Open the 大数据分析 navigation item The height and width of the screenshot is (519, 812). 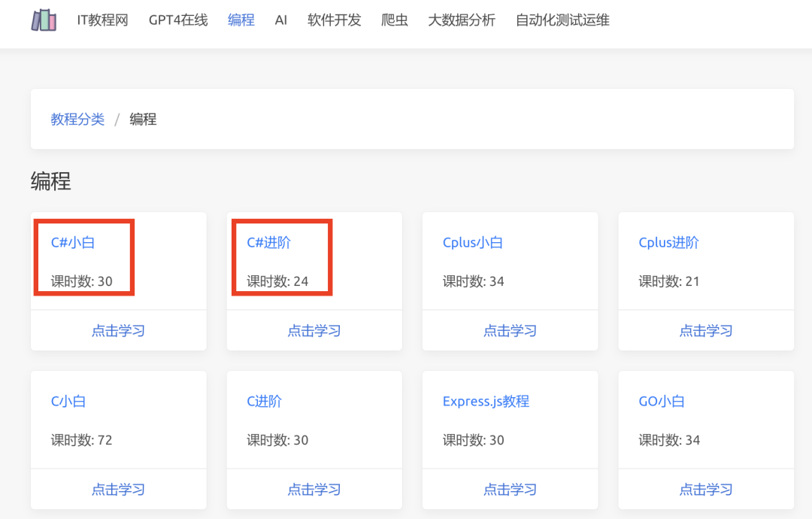(x=462, y=20)
